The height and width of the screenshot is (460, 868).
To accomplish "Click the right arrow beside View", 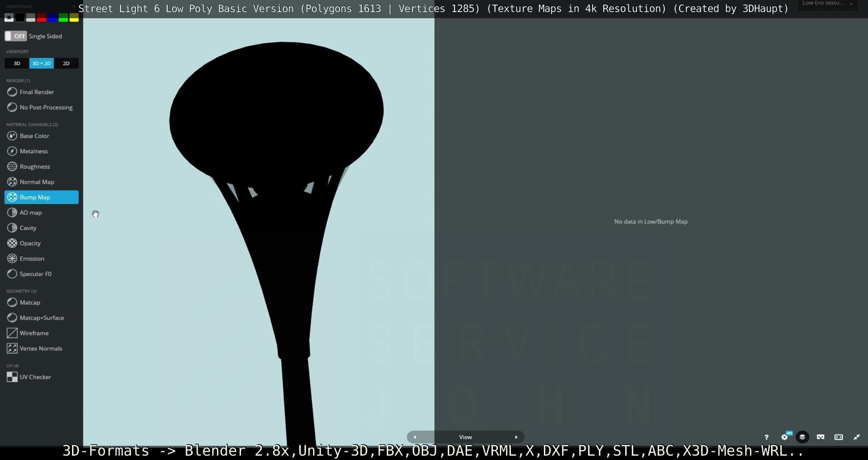I will tap(516, 437).
